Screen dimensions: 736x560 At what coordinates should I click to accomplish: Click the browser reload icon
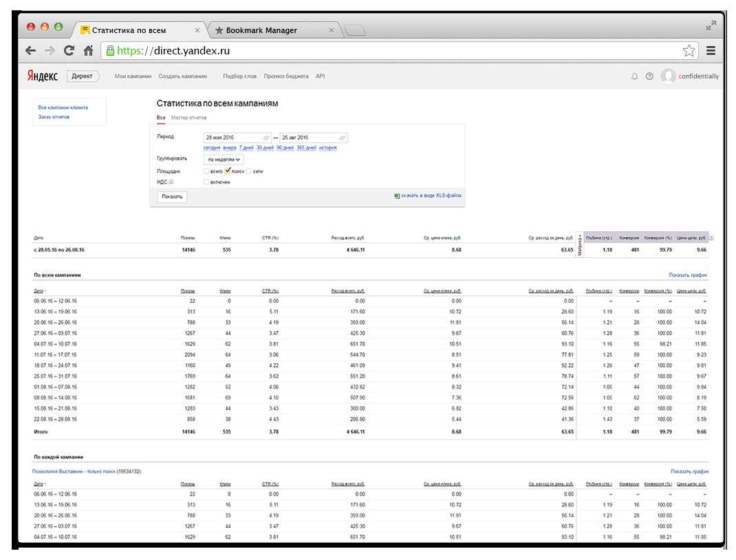[69, 51]
